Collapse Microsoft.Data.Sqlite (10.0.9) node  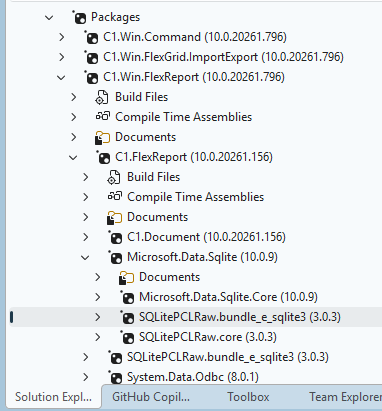pos(85,257)
